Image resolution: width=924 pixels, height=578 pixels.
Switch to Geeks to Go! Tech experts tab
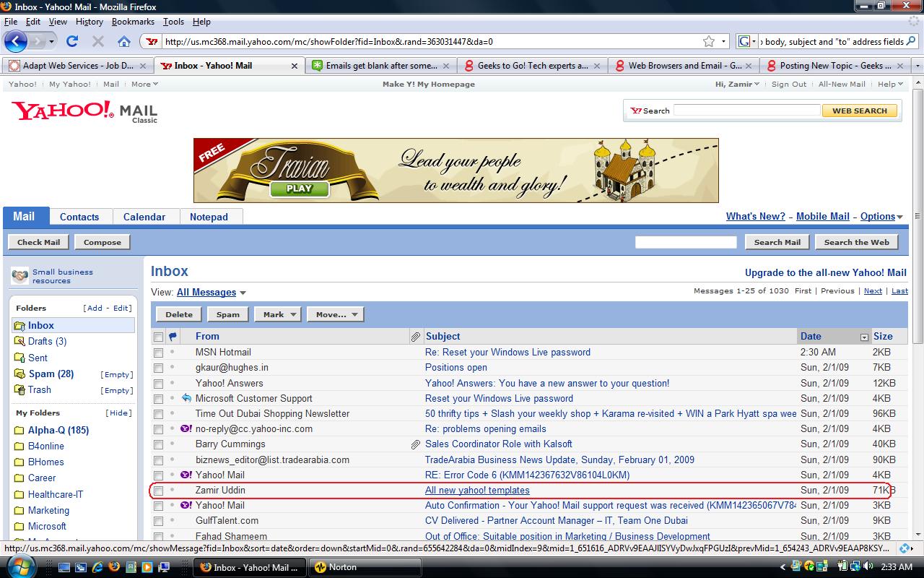click(x=532, y=66)
